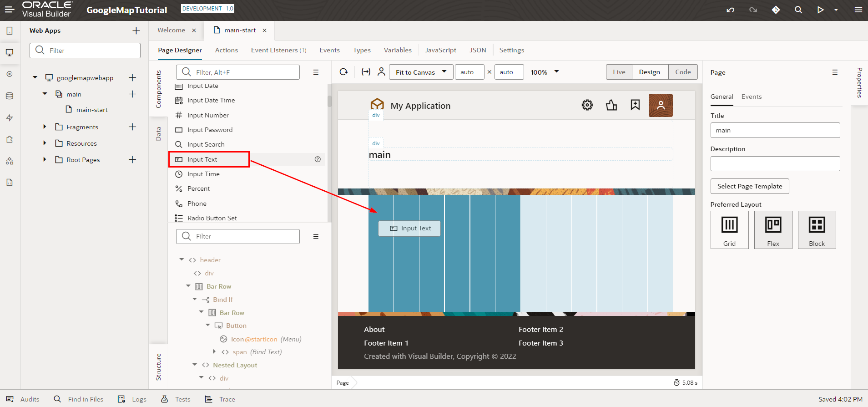Open the Fit to Canvas dropdown
The width and height of the screenshot is (868, 407).
[421, 72]
